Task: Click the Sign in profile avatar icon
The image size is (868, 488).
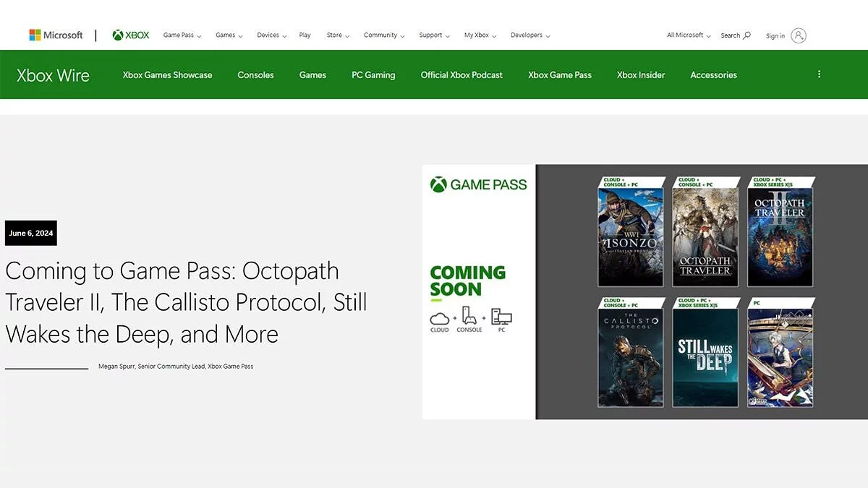Action: pyautogui.click(x=798, y=35)
